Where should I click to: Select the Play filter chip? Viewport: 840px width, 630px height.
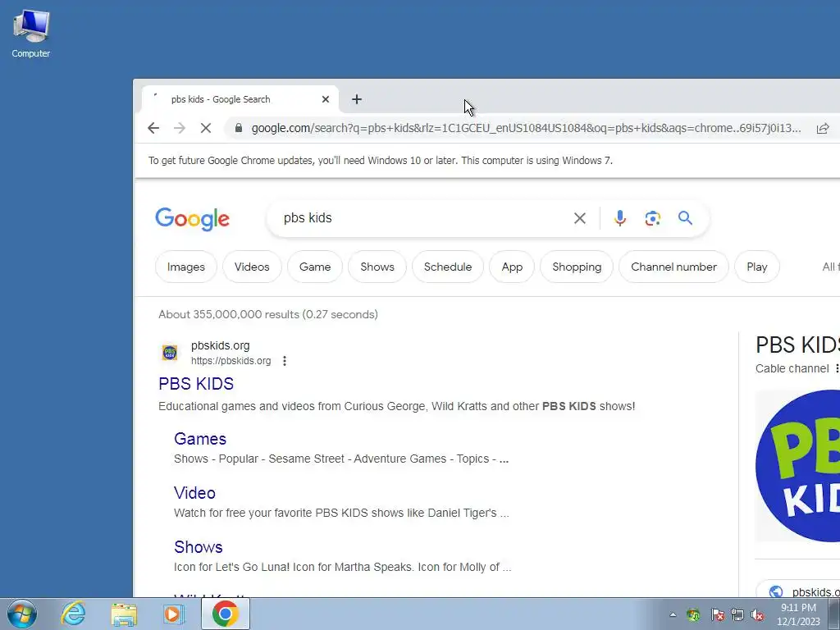pyautogui.click(x=757, y=267)
